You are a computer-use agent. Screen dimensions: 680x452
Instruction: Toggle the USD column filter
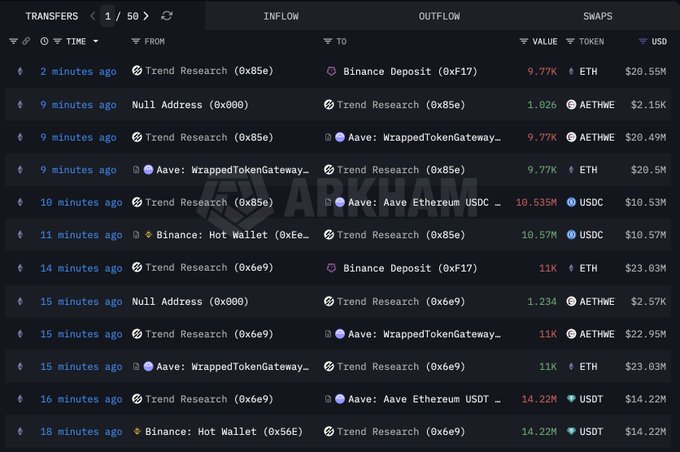[643, 41]
